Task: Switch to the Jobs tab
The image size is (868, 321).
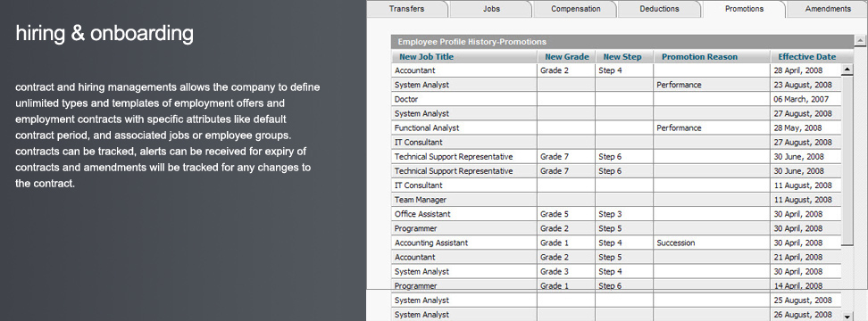Action: (x=491, y=9)
